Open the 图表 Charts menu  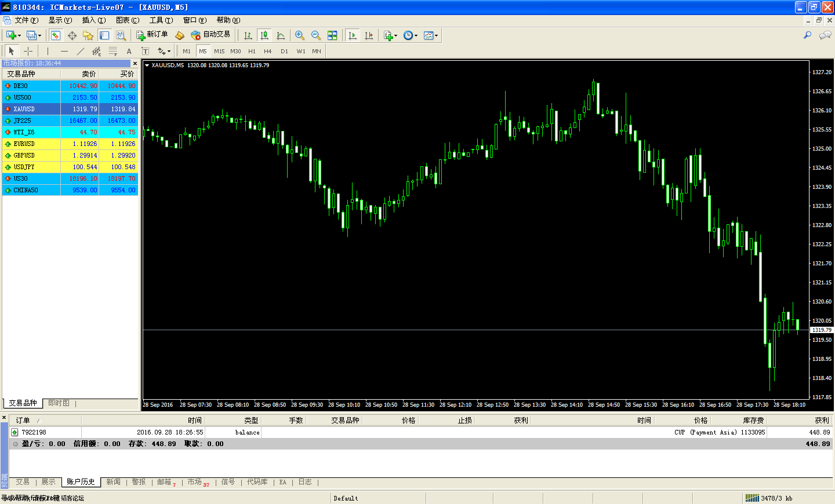(x=127, y=20)
